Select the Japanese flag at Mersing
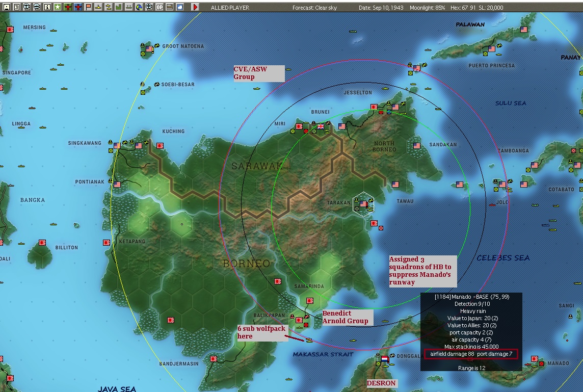Screen dimensions: 583x392 (10, 30)
